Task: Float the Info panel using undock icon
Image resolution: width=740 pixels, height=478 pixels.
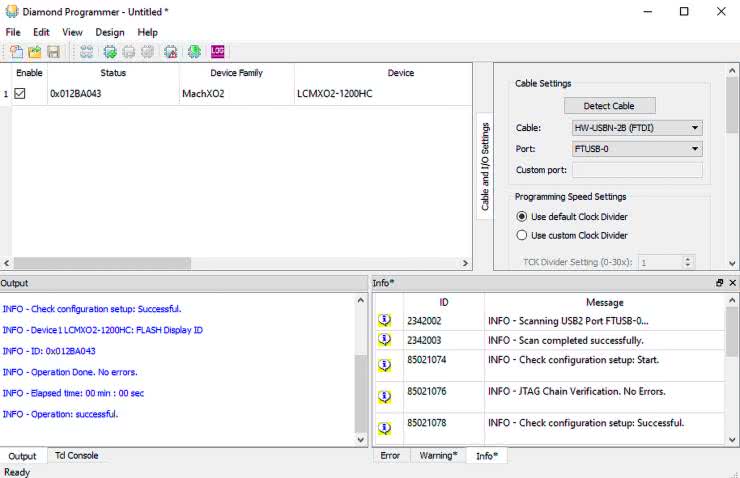Action: [x=719, y=283]
